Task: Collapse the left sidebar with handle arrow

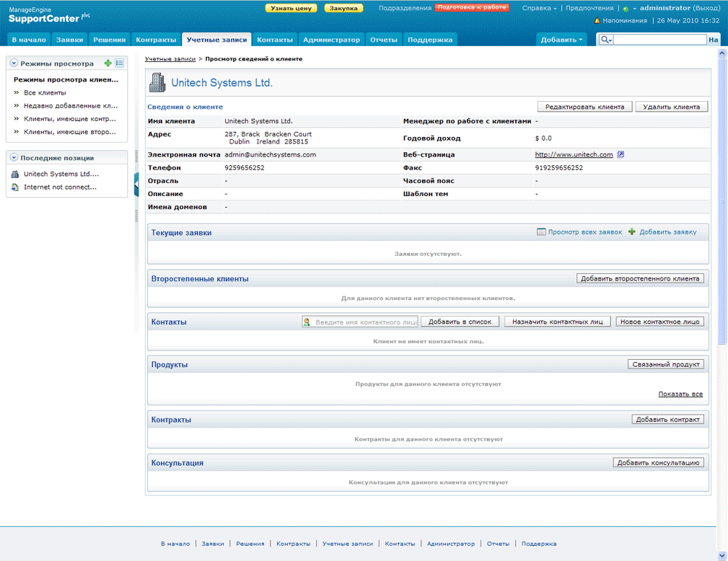Action: pyautogui.click(x=136, y=185)
